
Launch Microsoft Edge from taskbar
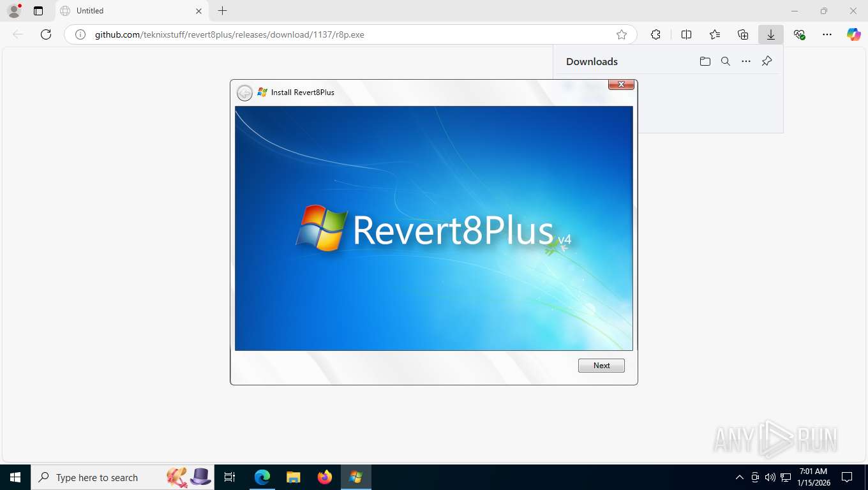[x=262, y=477]
